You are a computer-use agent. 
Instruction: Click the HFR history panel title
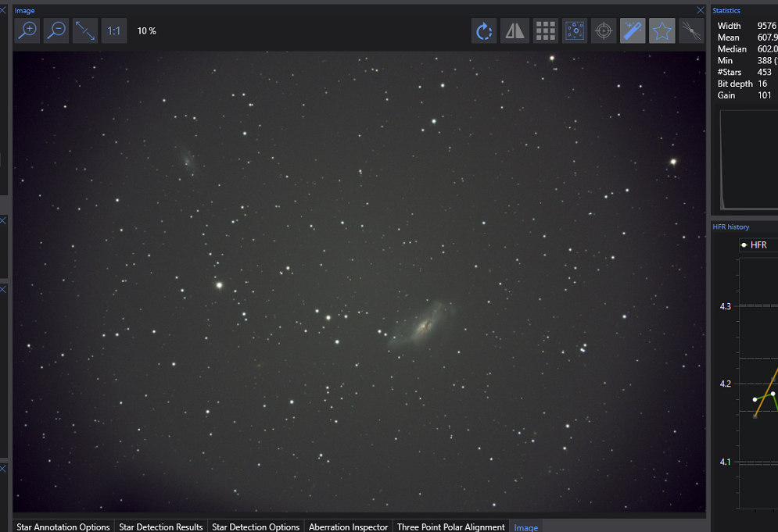pyautogui.click(x=731, y=227)
